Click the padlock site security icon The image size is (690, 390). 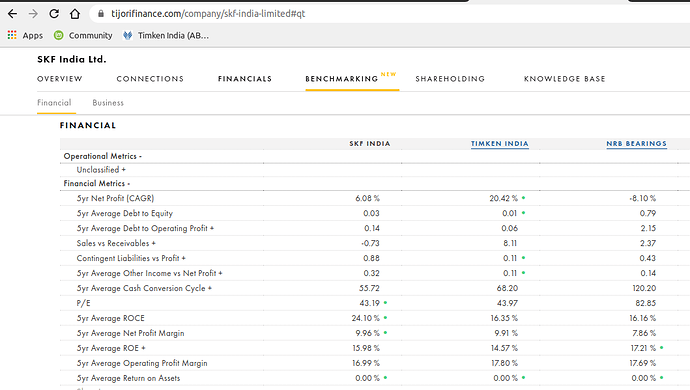(101, 14)
